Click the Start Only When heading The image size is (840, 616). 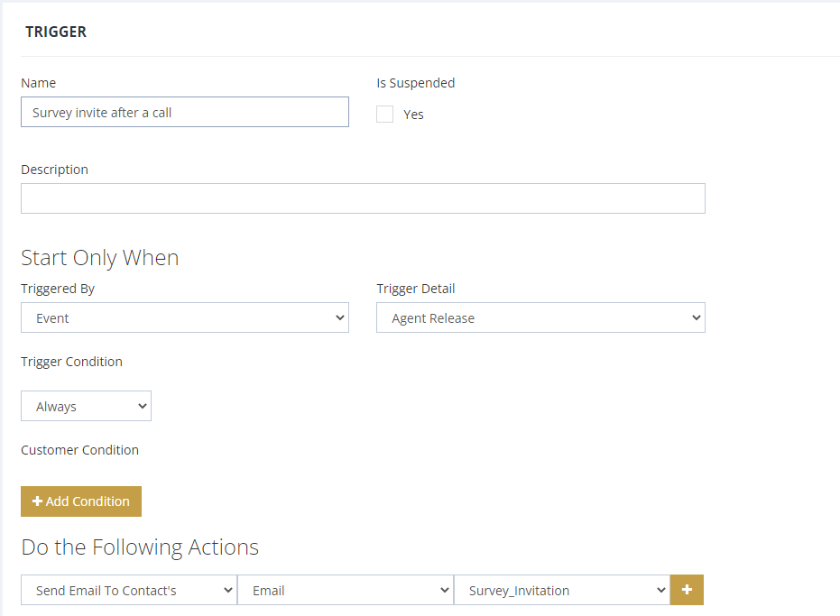[99, 258]
